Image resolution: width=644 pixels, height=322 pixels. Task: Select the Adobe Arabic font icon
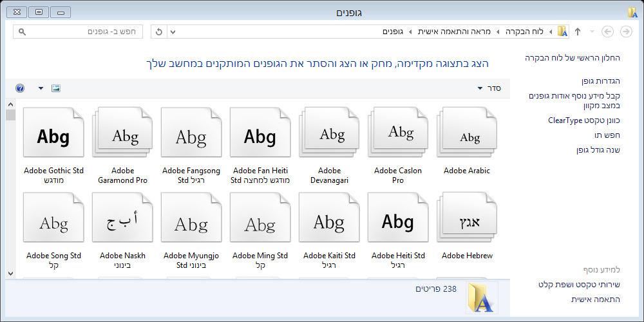(467, 134)
